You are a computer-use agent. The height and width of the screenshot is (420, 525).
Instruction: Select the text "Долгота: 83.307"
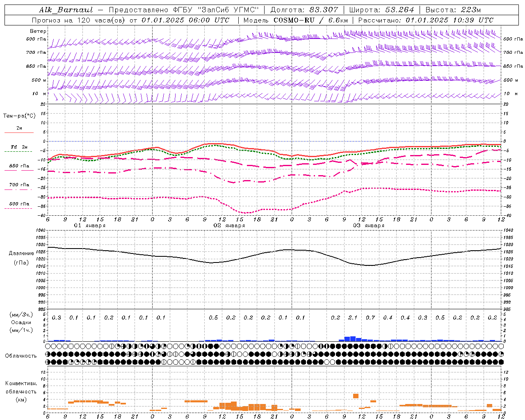(x=304, y=10)
